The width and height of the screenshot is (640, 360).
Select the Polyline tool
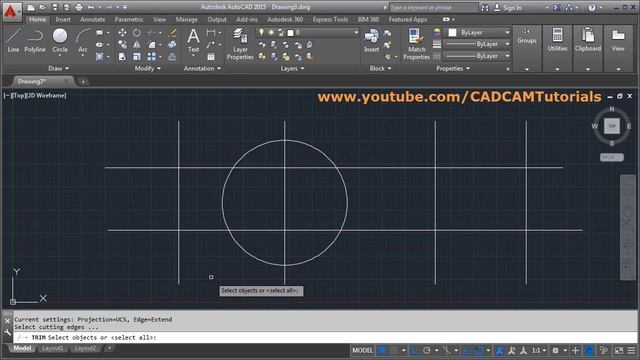pyautogui.click(x=35, y=40)
